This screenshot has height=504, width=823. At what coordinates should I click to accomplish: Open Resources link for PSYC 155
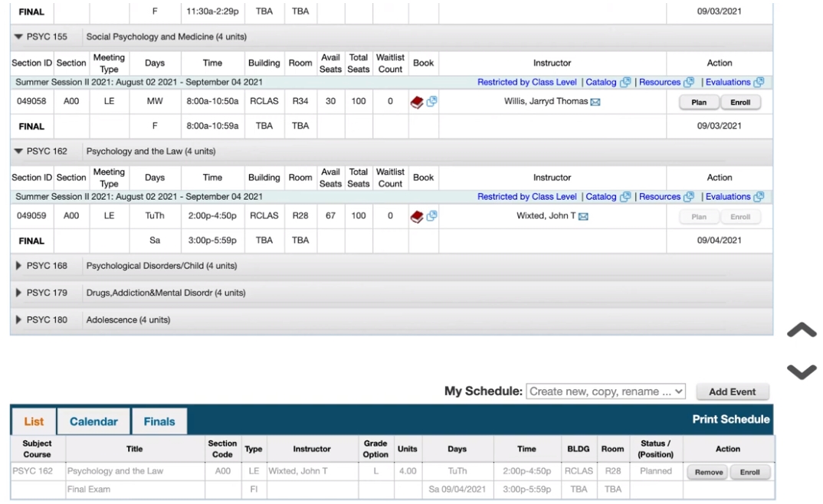point(660,82)
